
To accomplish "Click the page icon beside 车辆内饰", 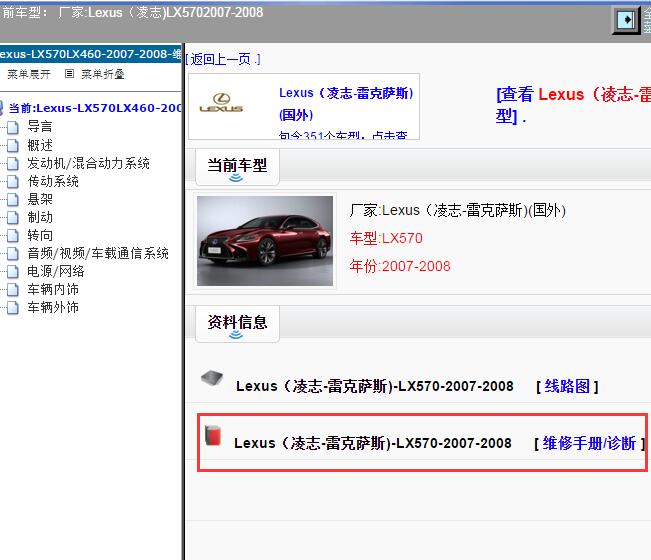I will point(13,289).
